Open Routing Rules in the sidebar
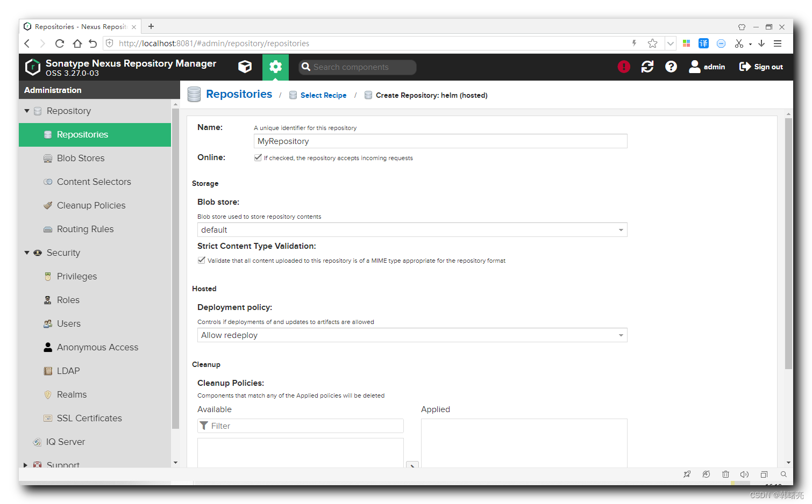Image resolution: width=812 pixels, height=504 pixels. 95,229
